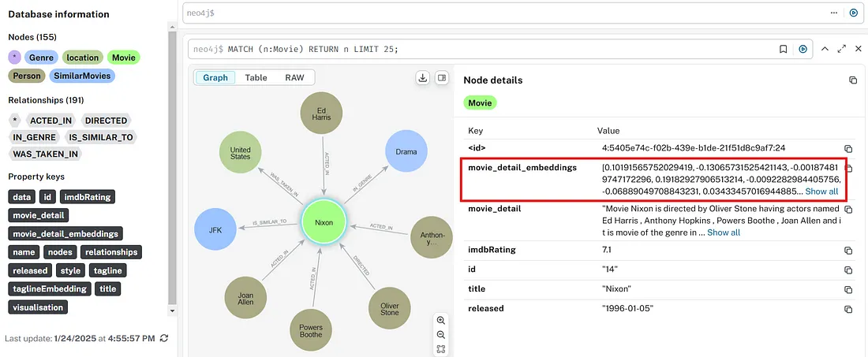Collapse the query result frame

click(x=825, y=49)
